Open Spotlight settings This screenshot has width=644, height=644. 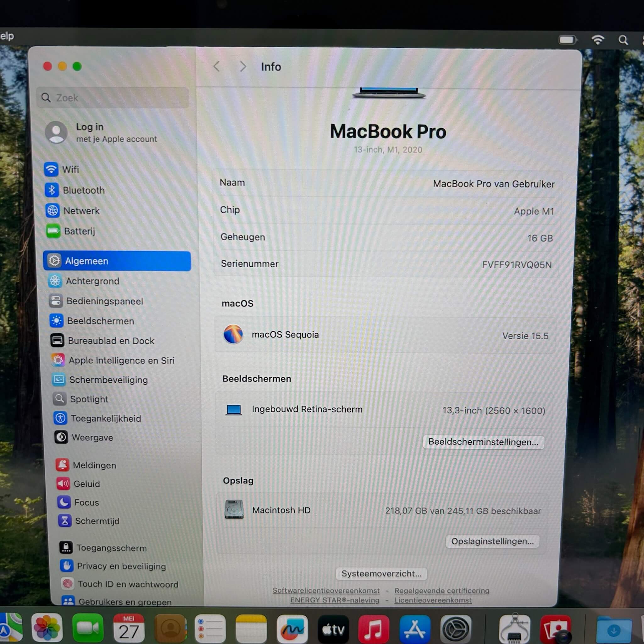(81, 399)
